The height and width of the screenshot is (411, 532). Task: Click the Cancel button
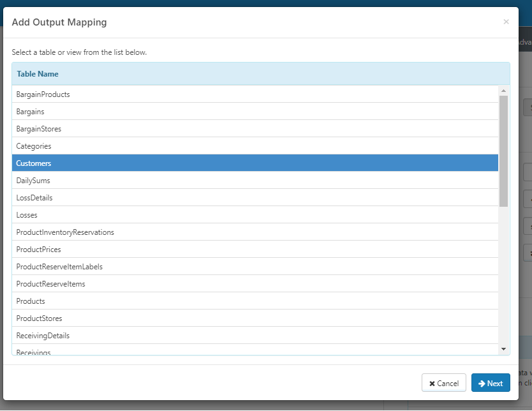click(x=444, y=383)
